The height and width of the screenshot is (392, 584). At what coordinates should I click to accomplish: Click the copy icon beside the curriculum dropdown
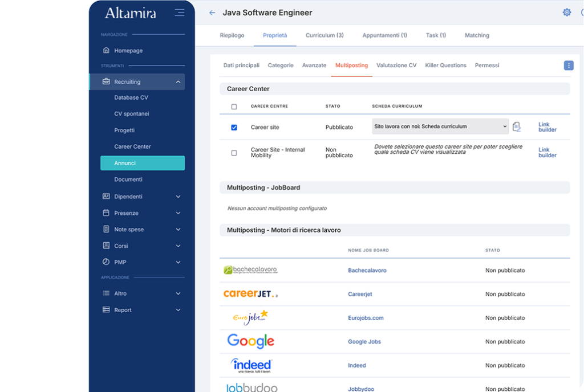pos(517,126)
